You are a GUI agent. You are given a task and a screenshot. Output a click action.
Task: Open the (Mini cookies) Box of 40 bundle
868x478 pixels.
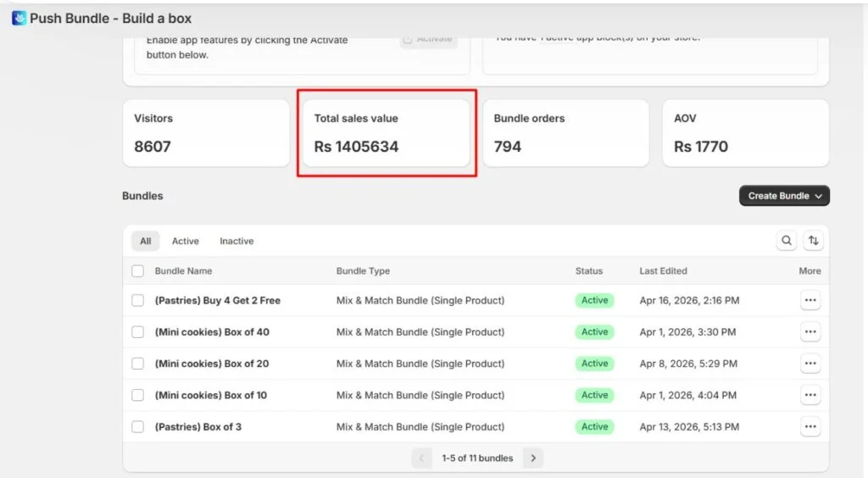(x=212, y=332)
